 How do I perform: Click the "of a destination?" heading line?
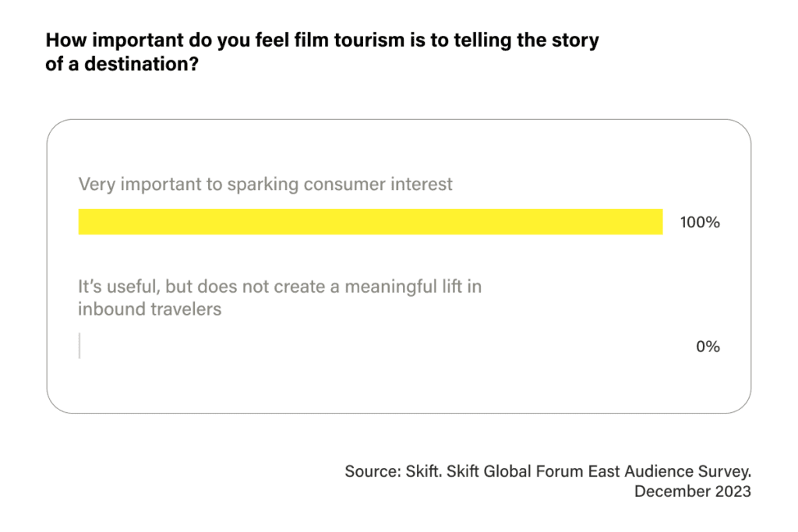point(122,64)
